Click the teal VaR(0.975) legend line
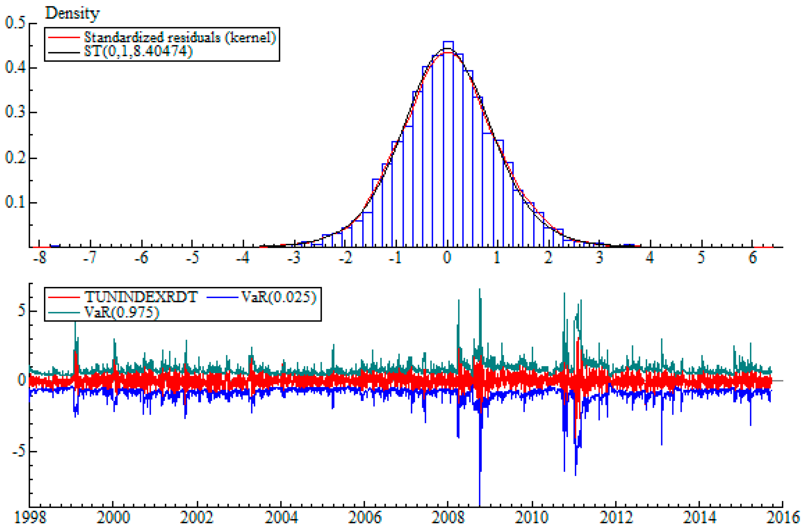 pos(64,312)
